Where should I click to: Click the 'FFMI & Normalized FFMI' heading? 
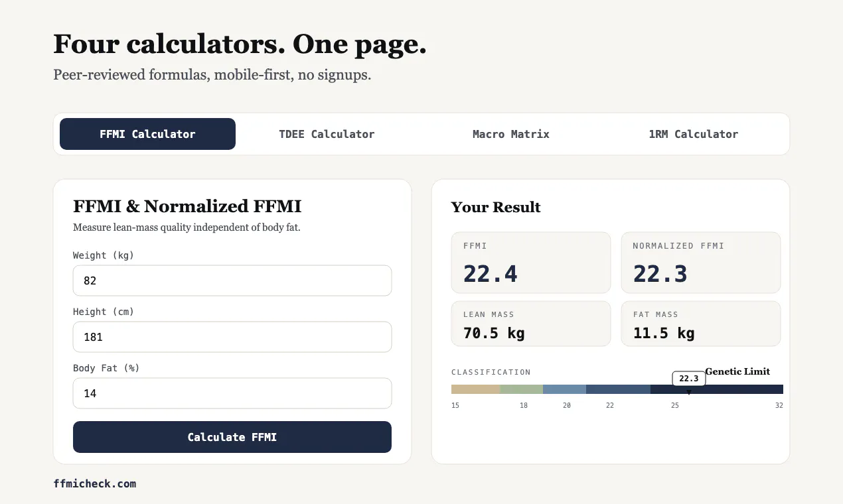[x=187, y=206]
